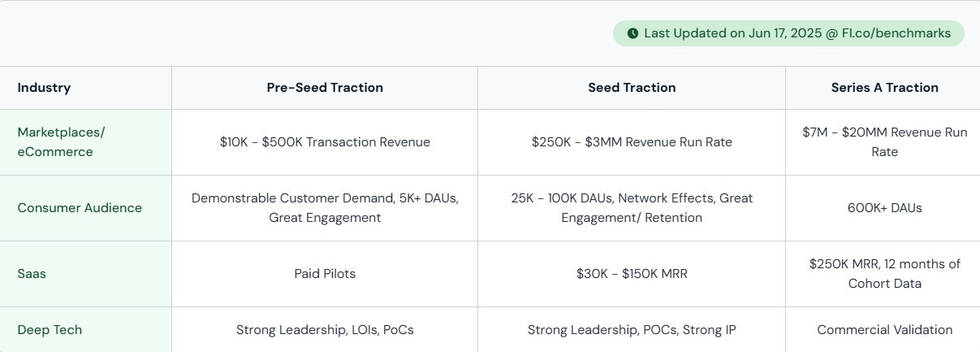This screenshot has width=980, height=352.
Task: Select the $250K MRR cohort data cell
Action: [883, 274]
